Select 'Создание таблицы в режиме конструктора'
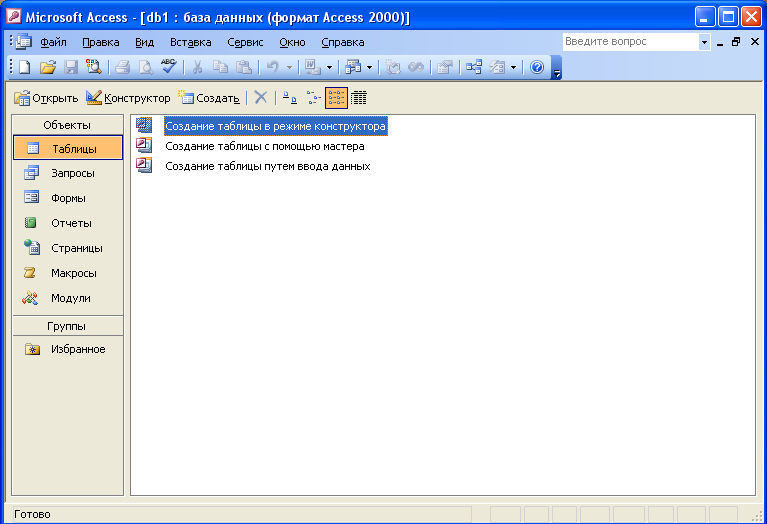 tap(275, 126)
